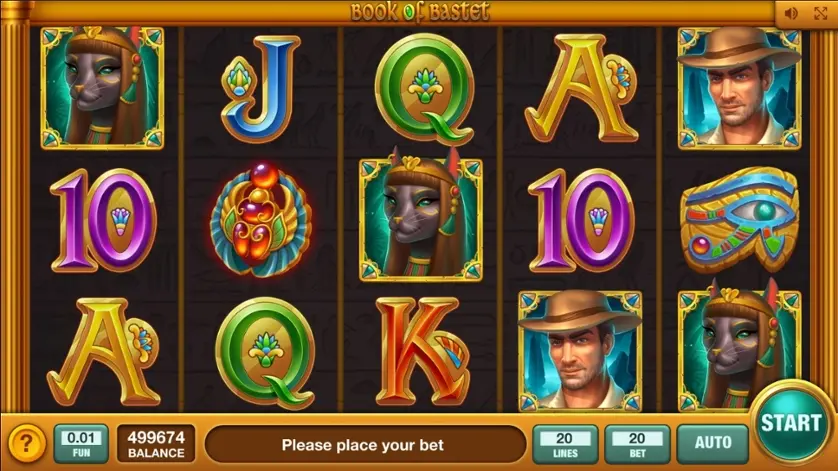Click the green START spin button
Screen dimensions: 838x471
click(x=790, y=422)
